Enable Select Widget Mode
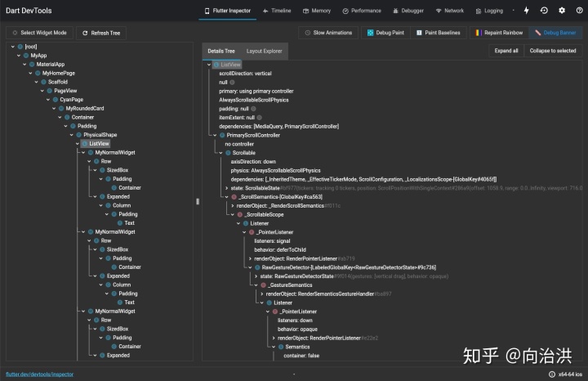The height and width of the screenshot is (381, 588). (x=39, y=33)
